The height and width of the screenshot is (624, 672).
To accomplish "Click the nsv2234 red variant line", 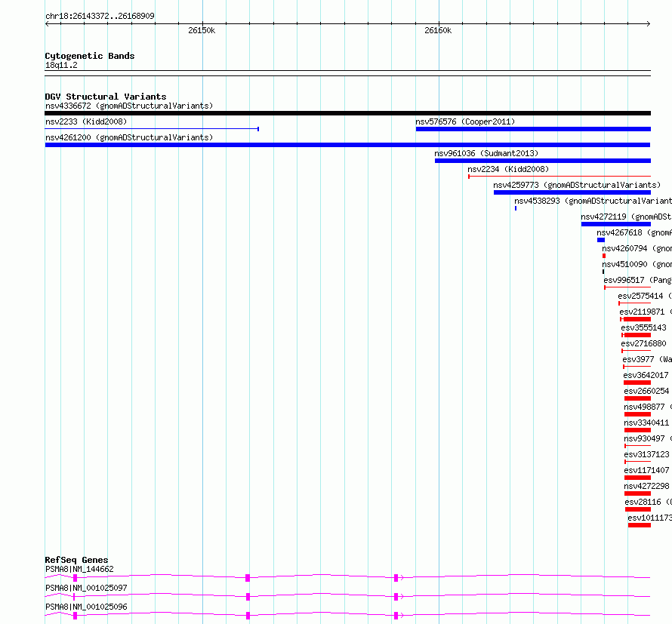I will [559, 177].
